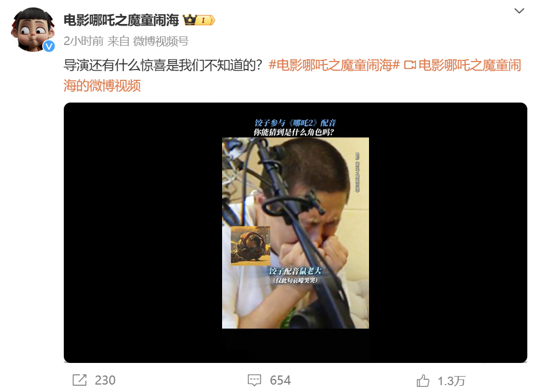Screen dimensions: 537x392
Task: Click the subtitle 饺子配音鼠老大 in video
Action: tap(295, 271)
